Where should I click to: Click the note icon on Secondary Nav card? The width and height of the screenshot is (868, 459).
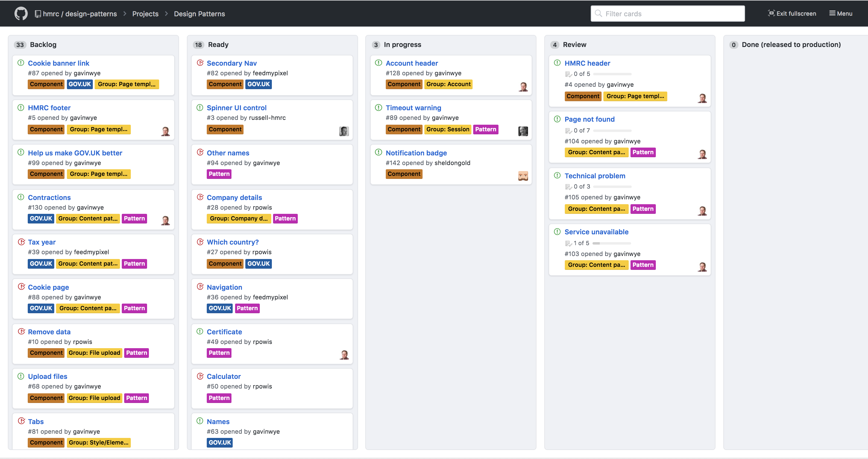200,63
